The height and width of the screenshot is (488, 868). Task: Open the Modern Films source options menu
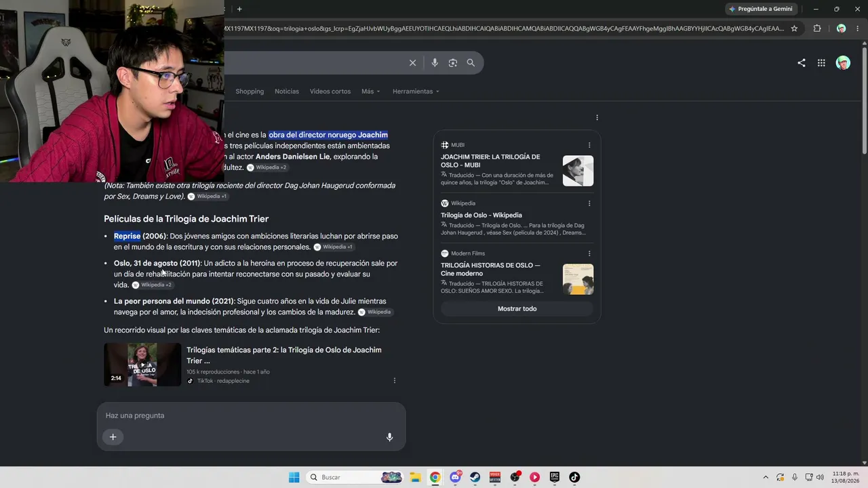click(589, 253)
